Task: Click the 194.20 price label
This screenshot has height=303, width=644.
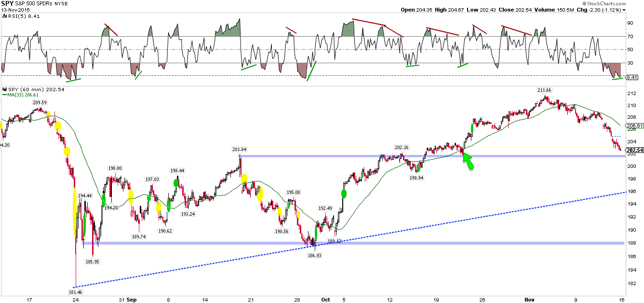Action: click(x=111, y=207)
